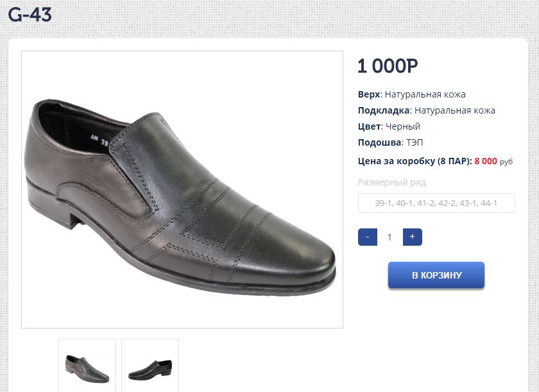The image size is (539, 392).
Task: Click the 'руб' currency text
Action: (x=506, y=162)
